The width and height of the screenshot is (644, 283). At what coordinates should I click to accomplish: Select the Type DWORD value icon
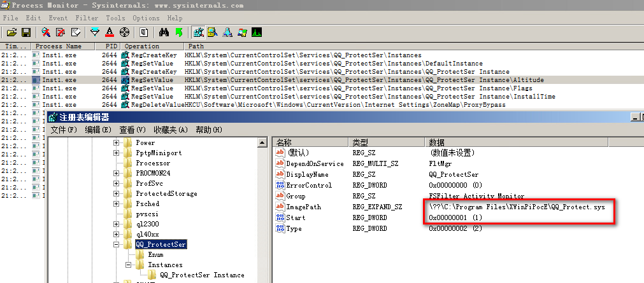pyautogui.click(x=280, y=228)
